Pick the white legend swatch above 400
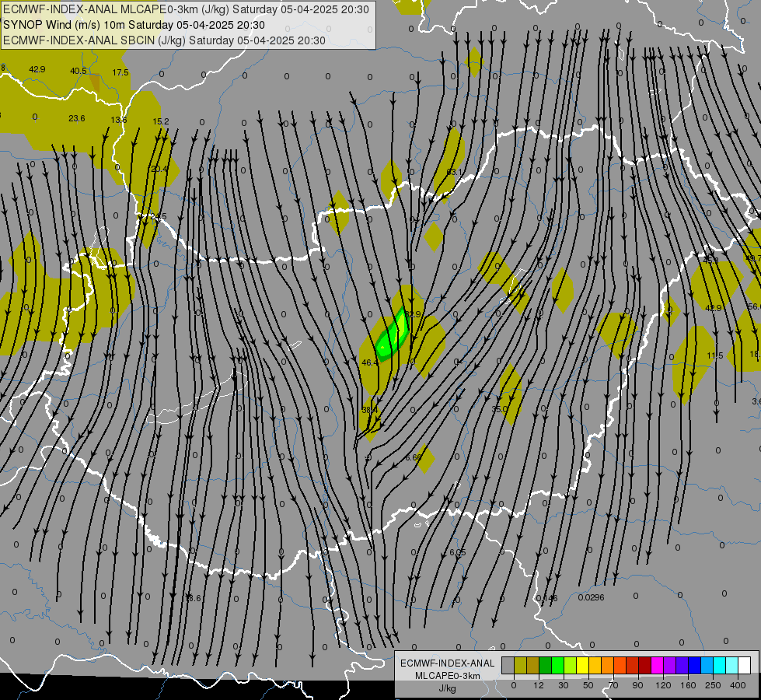This screenshot has height=700, width=761. 745,665
